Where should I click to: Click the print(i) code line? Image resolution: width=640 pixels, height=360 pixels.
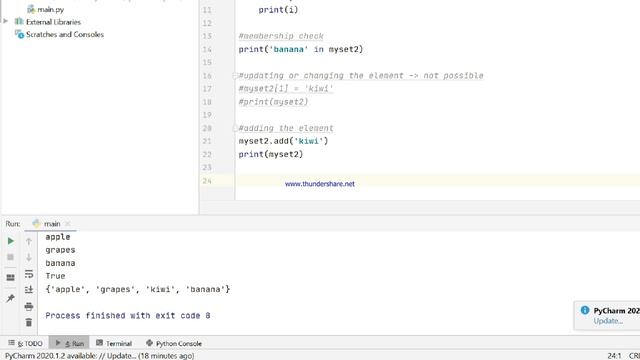pyautogui.click(x=278, y=10)
